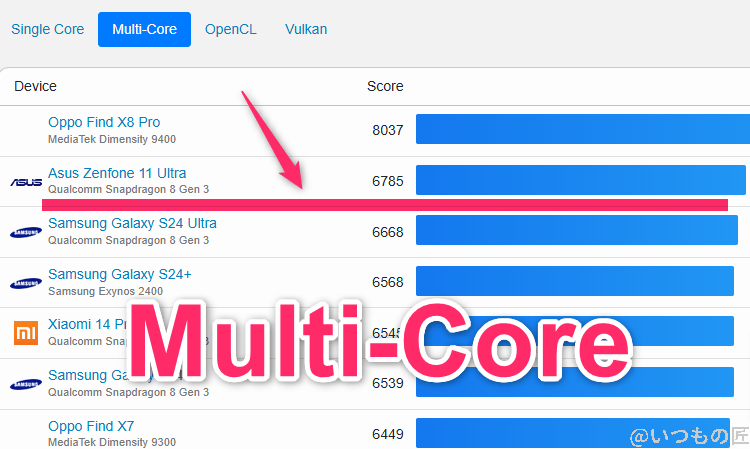750x449 pixels.
Task: Open the Asus Zenfone 11 Ultra link
Action: coord(117,173)
